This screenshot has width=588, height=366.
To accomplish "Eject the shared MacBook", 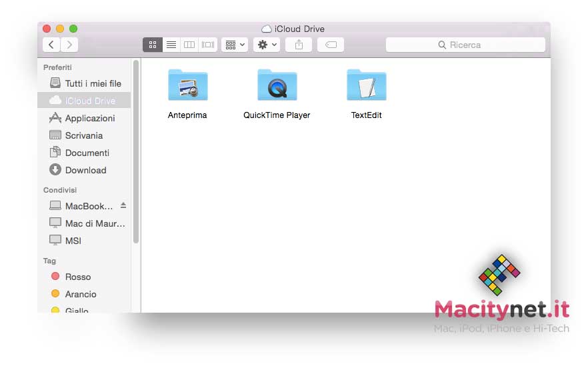I will coord(123,205).
